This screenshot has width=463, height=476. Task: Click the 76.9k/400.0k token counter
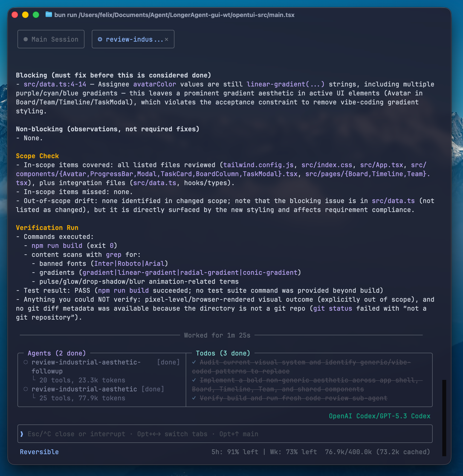click(x=348, y=452)
